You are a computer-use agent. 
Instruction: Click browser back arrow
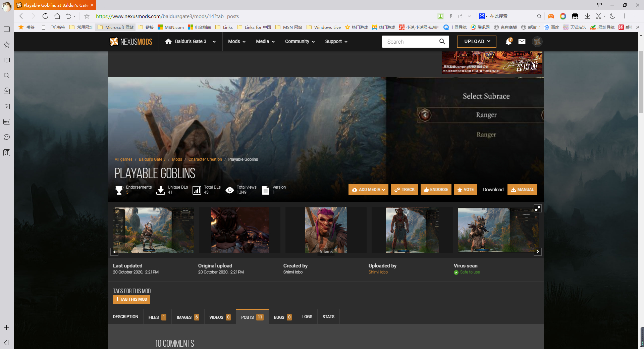pos(21,16)
